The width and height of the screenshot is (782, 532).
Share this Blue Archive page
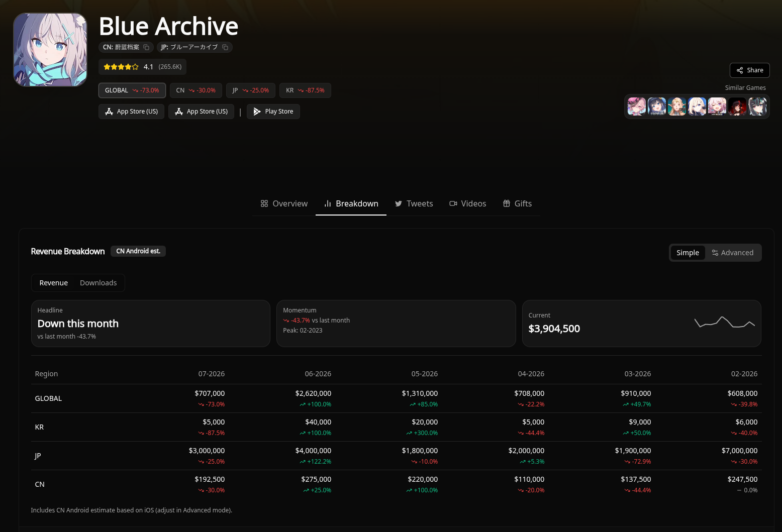pos(750,70)
